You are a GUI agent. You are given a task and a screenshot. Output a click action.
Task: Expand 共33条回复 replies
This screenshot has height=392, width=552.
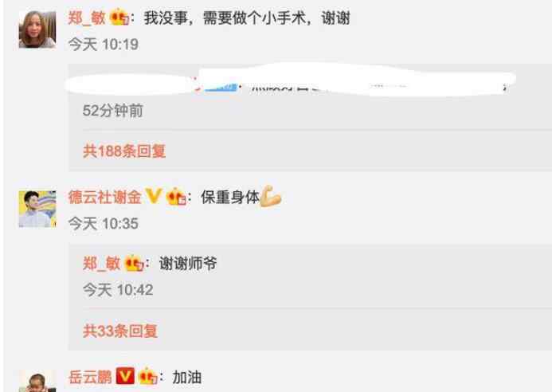coord(120,331)
